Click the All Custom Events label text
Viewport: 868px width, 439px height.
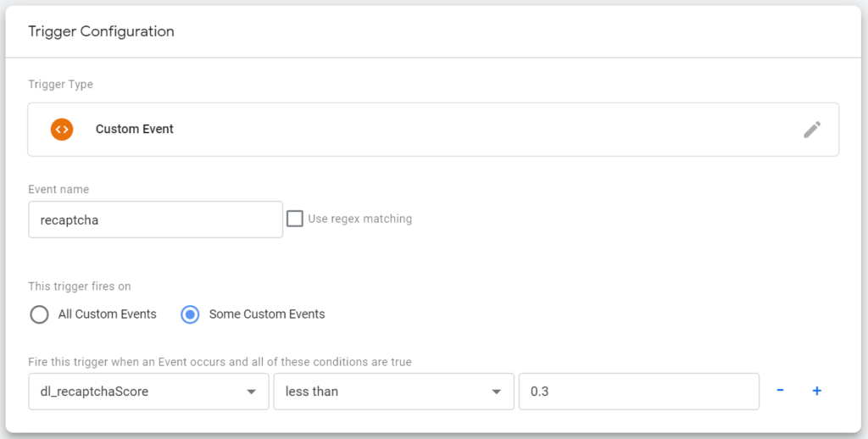click(108, 314)
